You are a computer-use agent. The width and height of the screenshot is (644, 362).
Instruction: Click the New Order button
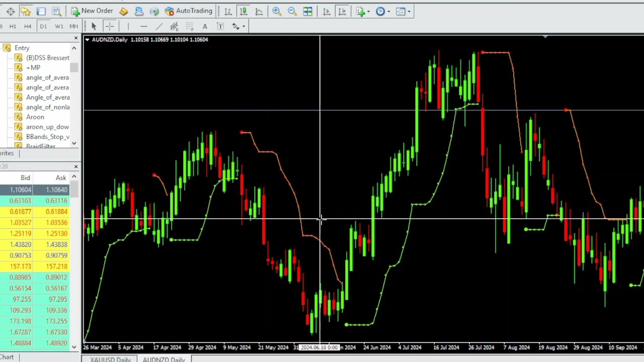point(92,11)
